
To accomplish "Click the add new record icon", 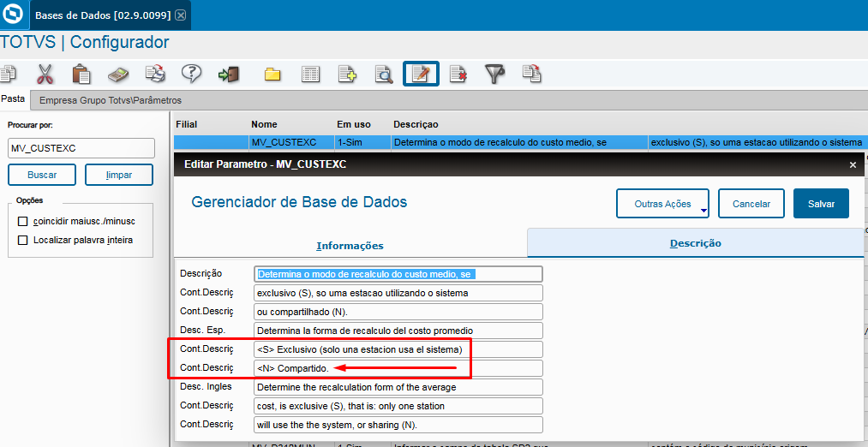I will coord(347,74).
